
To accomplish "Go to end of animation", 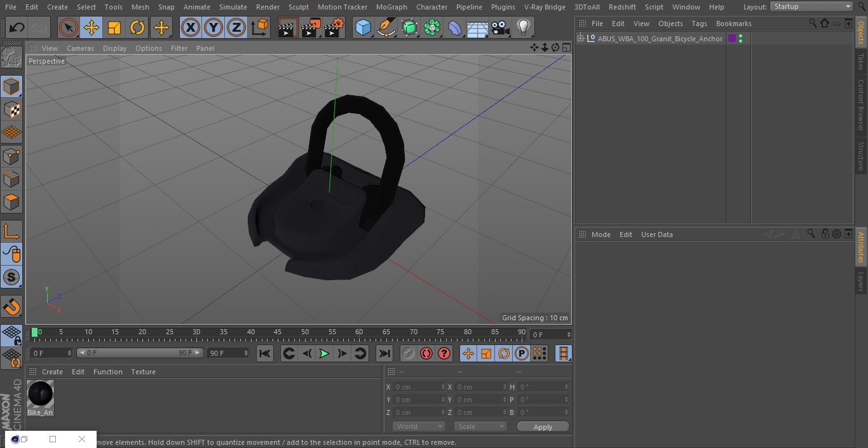I will tap(384, 353).
